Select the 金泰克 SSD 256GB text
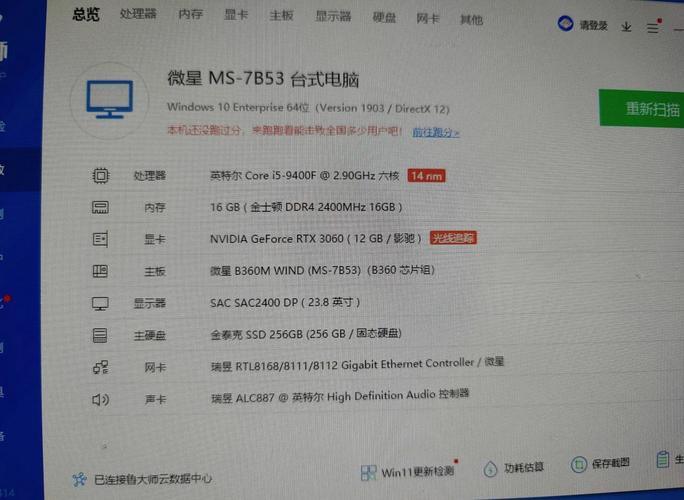Image resolution: width=684 pixels, height=500 pixels. [306, 334]
